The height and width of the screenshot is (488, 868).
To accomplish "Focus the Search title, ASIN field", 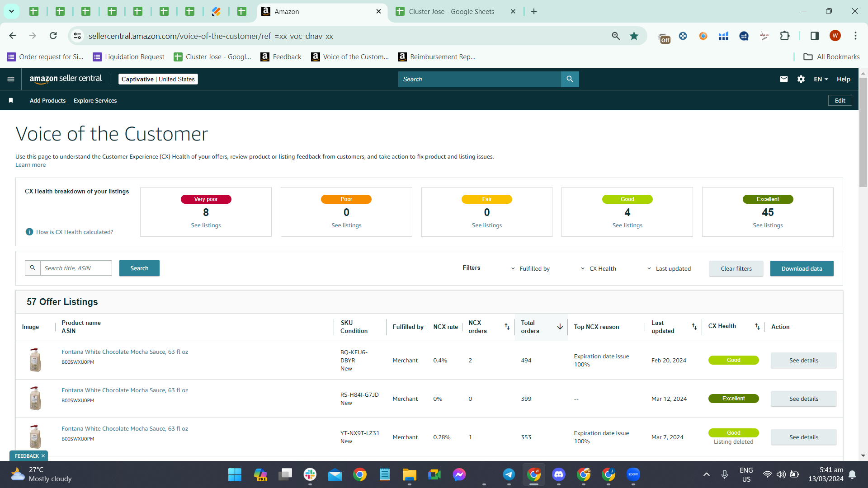I will 76,268.
